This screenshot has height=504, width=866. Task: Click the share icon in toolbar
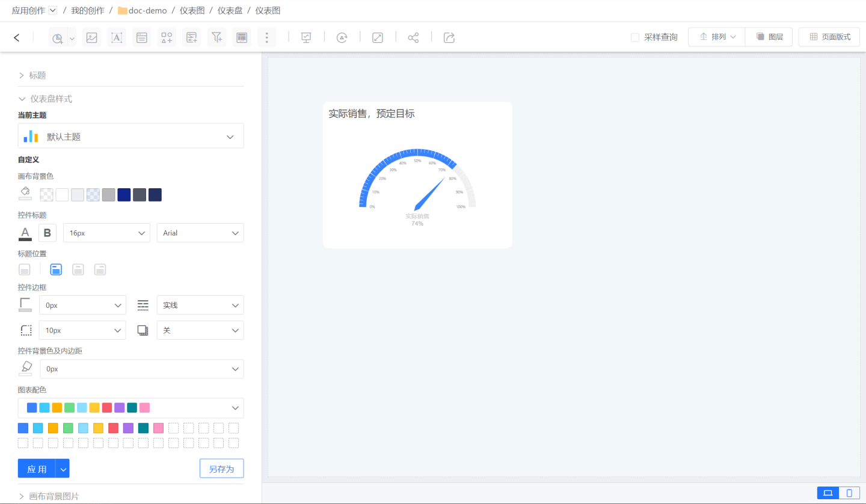point(413,37)
